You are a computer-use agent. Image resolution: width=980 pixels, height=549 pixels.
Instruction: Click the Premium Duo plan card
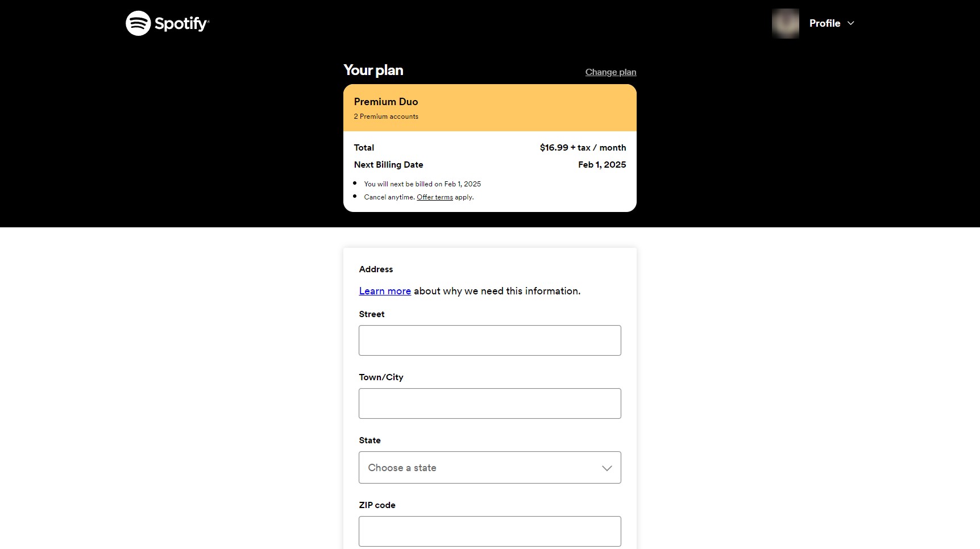489,107
